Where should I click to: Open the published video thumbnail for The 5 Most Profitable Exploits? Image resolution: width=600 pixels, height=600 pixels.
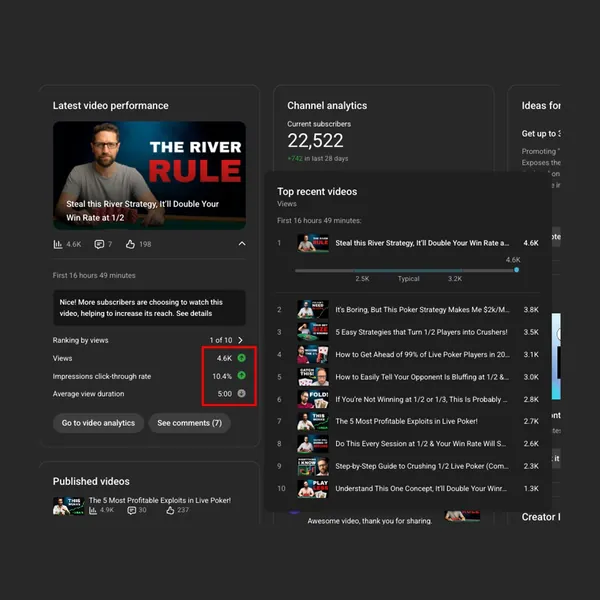[68, 506]
